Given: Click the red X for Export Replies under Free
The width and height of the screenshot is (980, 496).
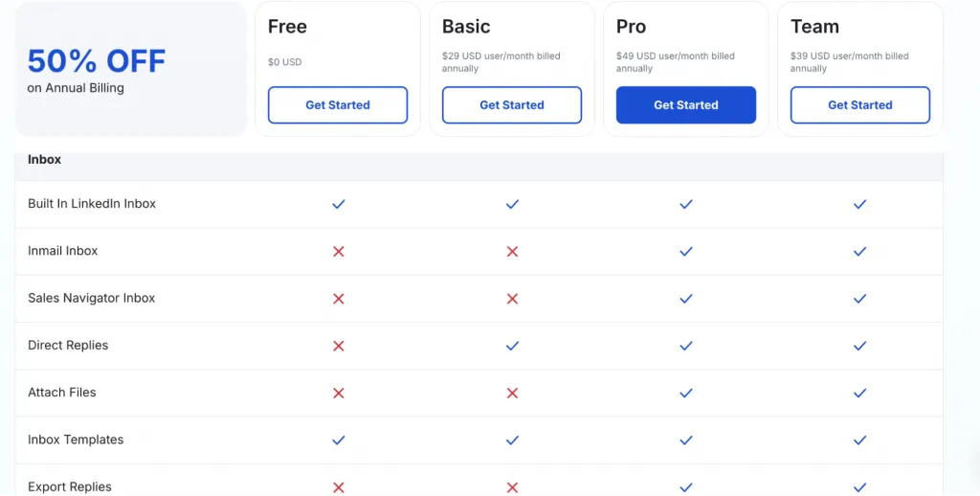Looking at the screenshot, I should [x=338, y=487].
